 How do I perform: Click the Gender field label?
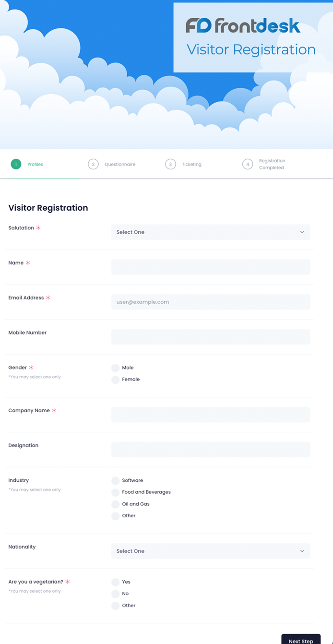coord(18,368)
